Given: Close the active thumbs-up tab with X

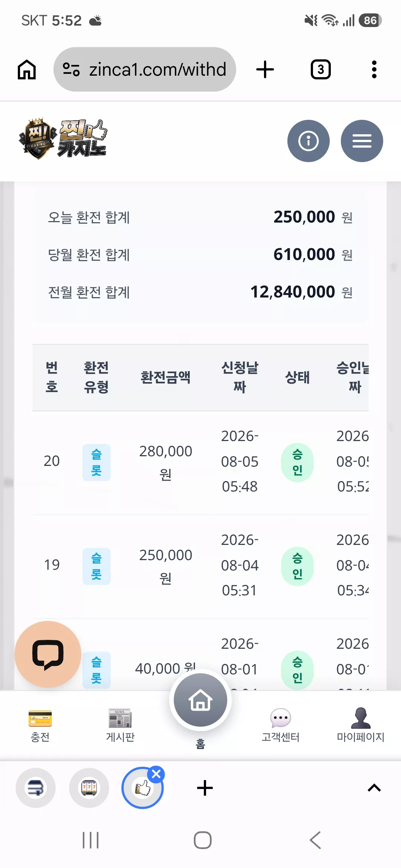Looking at the screenshot, I should pos(156,774).
